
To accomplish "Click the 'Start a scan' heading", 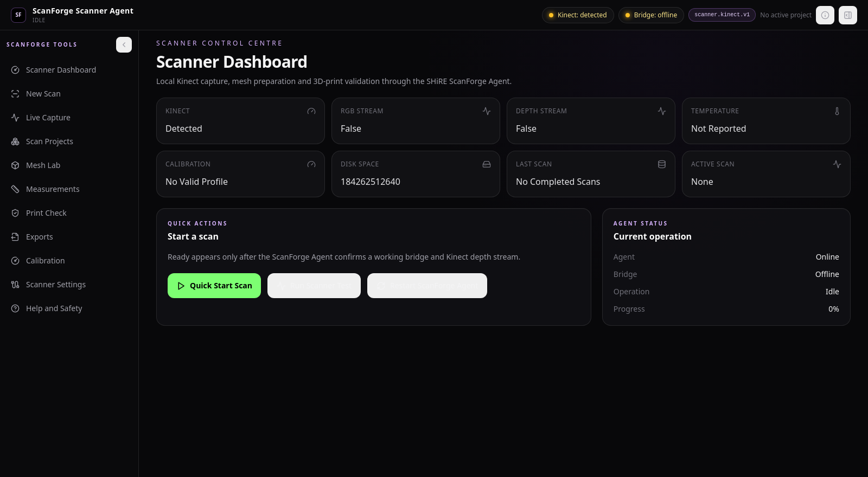I will coord(193,236).
